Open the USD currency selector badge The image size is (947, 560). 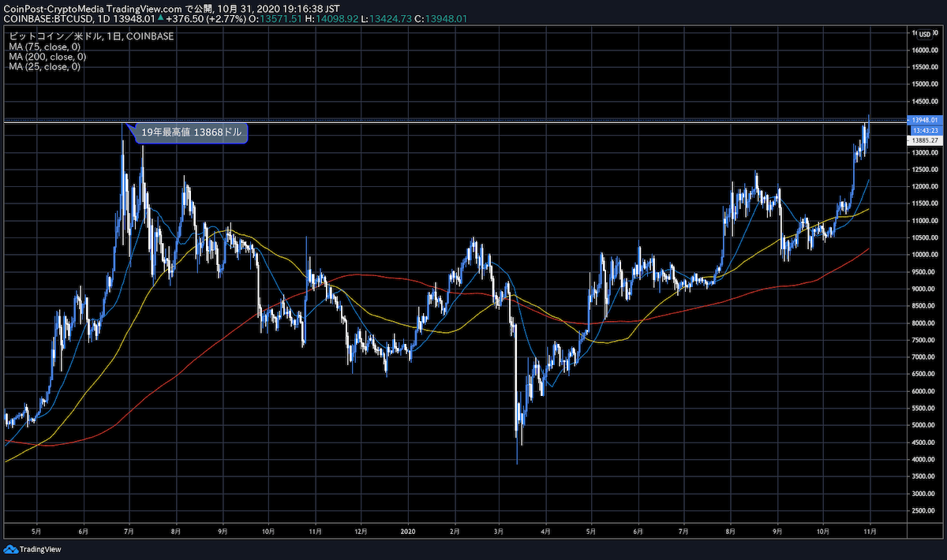click(924, 34)
